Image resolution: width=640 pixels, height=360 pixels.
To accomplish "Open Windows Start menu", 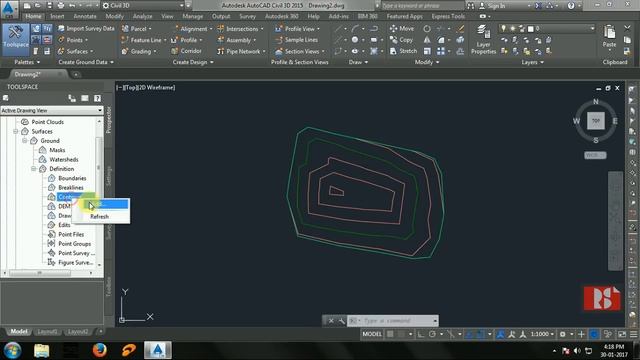I will pos(13,350).
